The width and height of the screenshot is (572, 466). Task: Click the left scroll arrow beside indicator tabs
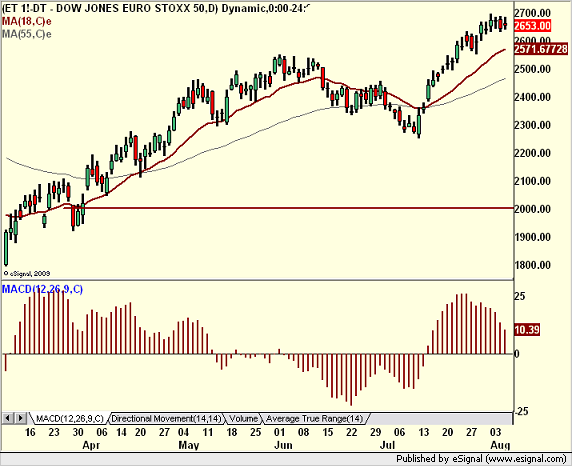[x=8, y=418]
